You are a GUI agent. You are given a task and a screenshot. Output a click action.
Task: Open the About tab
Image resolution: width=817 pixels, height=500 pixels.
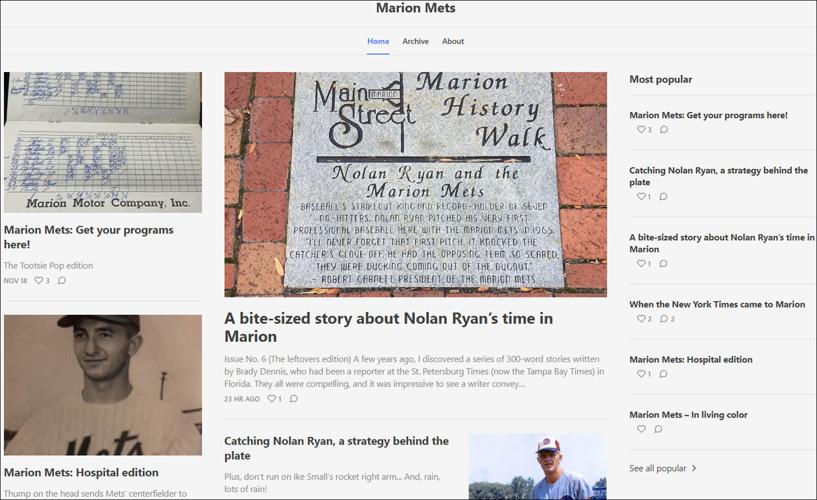tap(453, 41)
